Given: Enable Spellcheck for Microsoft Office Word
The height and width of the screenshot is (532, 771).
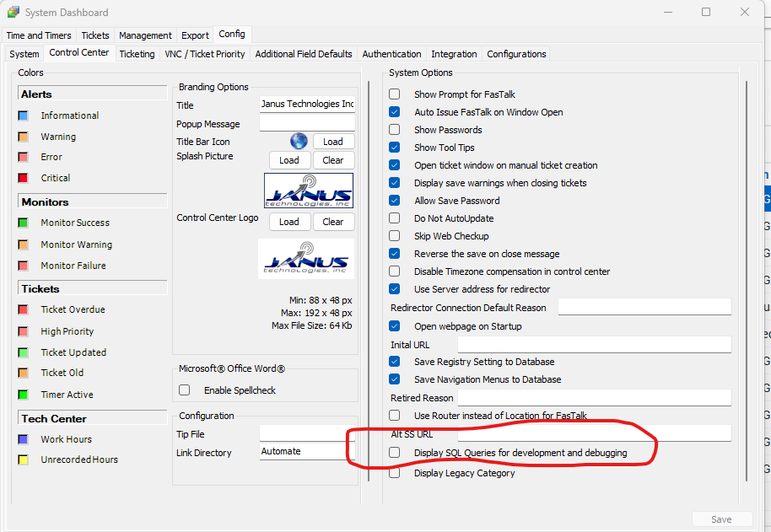Looking at the screenshot, I should coord(185,390).
